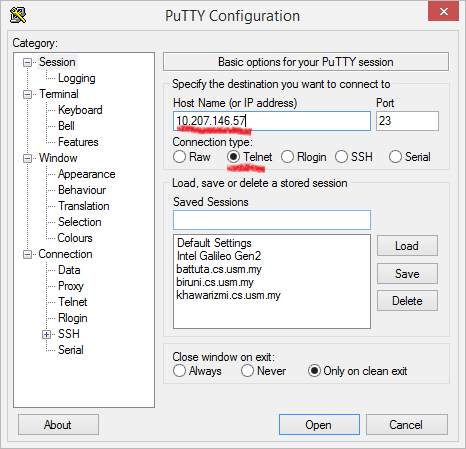Select the Intel Galileo Gen2 saved session

[219, 256]
